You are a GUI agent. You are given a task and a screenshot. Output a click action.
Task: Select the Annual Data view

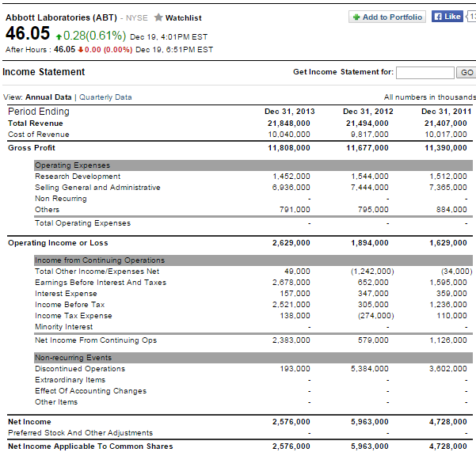click(x=48, y=97)
